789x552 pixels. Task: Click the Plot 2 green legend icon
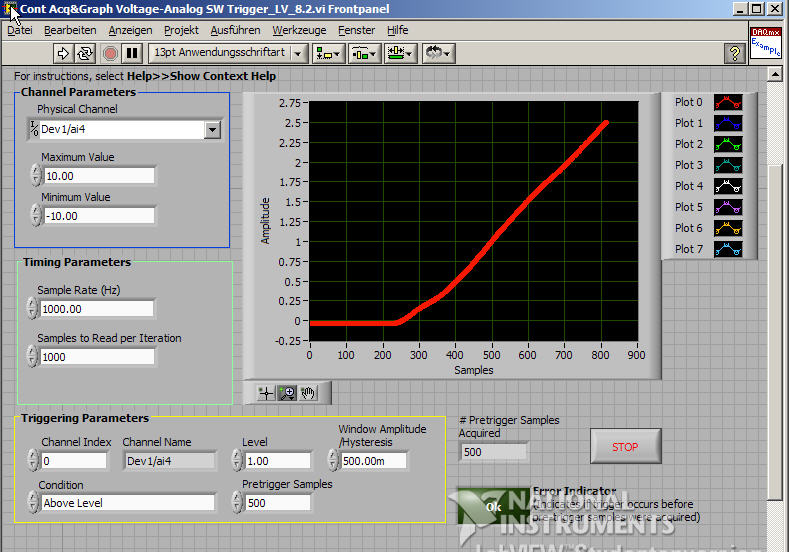pyautogui.click(x=728, y=144)
